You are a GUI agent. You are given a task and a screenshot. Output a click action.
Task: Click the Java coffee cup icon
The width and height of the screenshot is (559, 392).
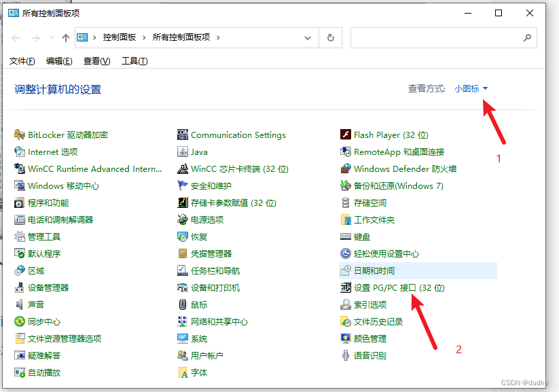click(x=183, y=152)
